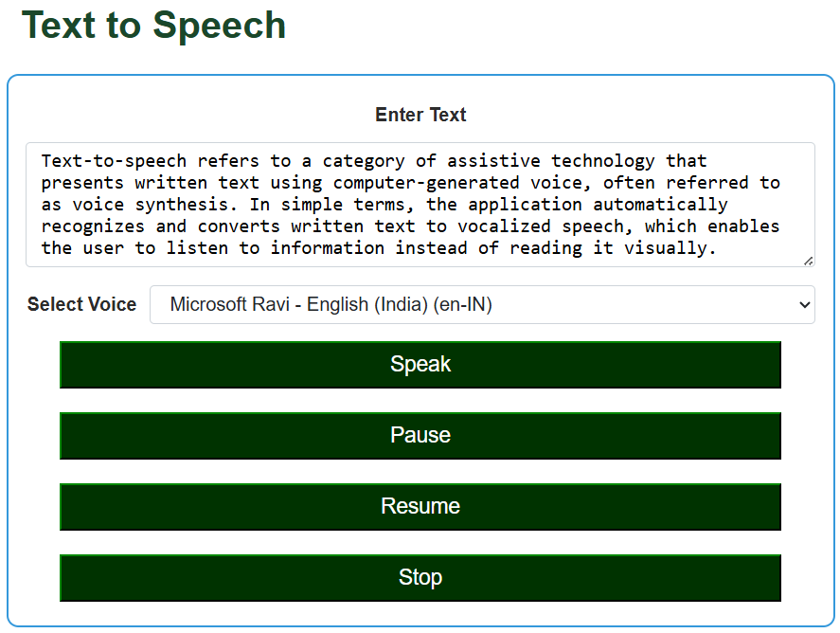This screenshot has height=633, width=840.
Task: Click inside the Enter Text textarea
Action: tap(420, 205)
